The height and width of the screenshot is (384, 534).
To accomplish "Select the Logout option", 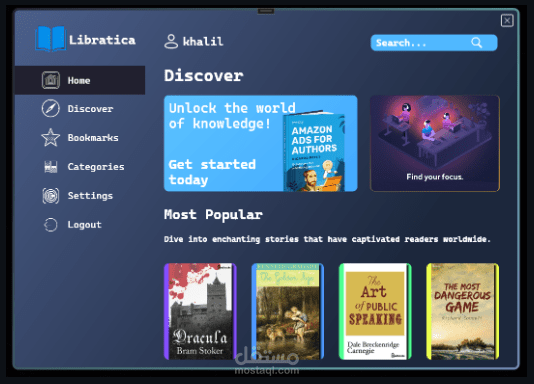I will tap(84, 225).
